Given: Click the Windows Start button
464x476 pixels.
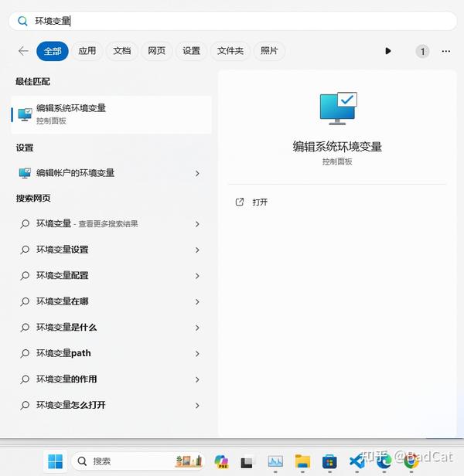Looking at the screenshot, I should [56, 461].
